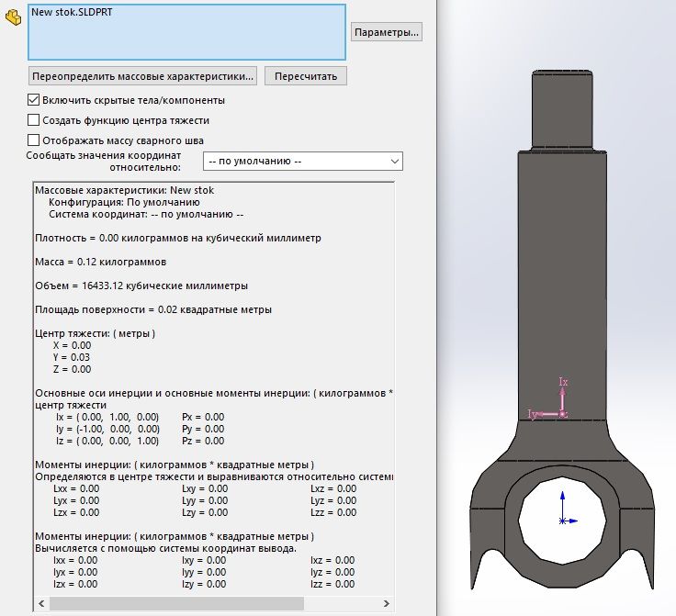The height and width of the screenshot is (616, 676).
Task: Enable Создать функцию центра тяжести checkbox
Action: tap(34, 120)
